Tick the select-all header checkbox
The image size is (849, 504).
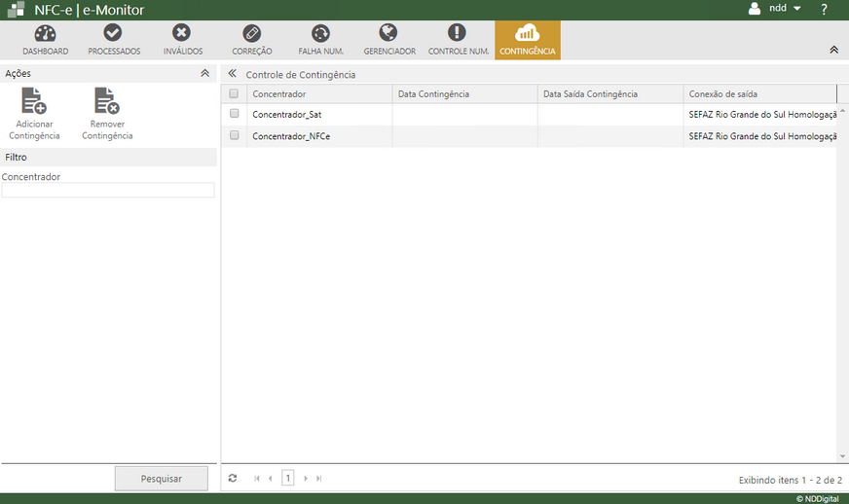point(234,94)
